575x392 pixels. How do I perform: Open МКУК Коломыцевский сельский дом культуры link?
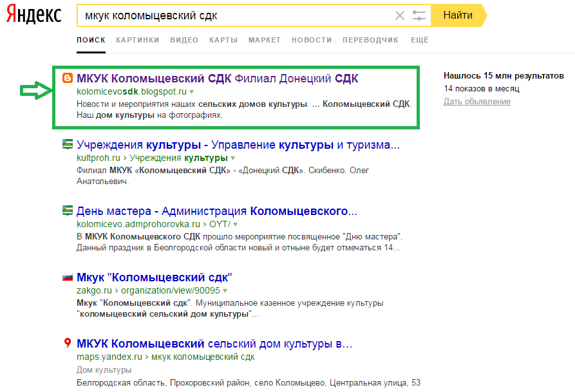click(x=214, y=344)
